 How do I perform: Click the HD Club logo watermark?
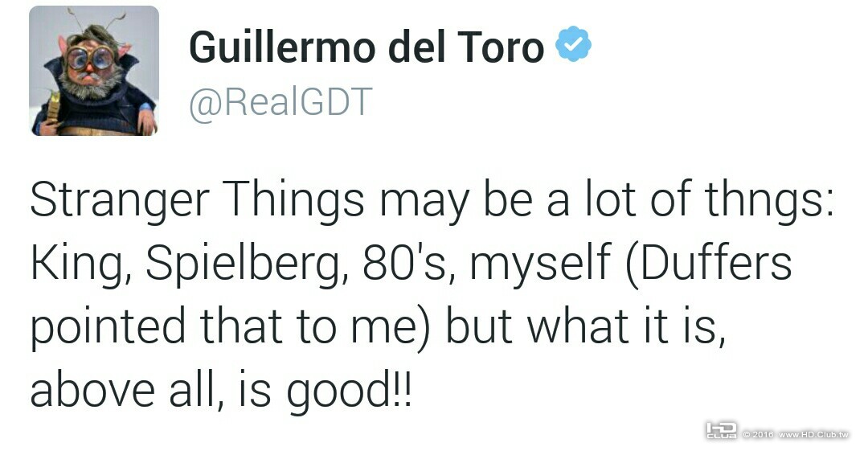pyautogui.click(x=721, y=431)
